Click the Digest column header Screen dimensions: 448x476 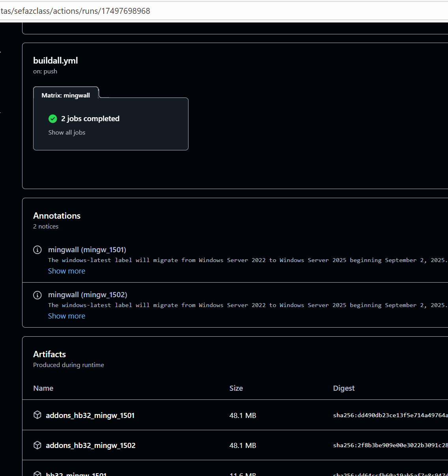pyautogui.click(x=344, y=388)
